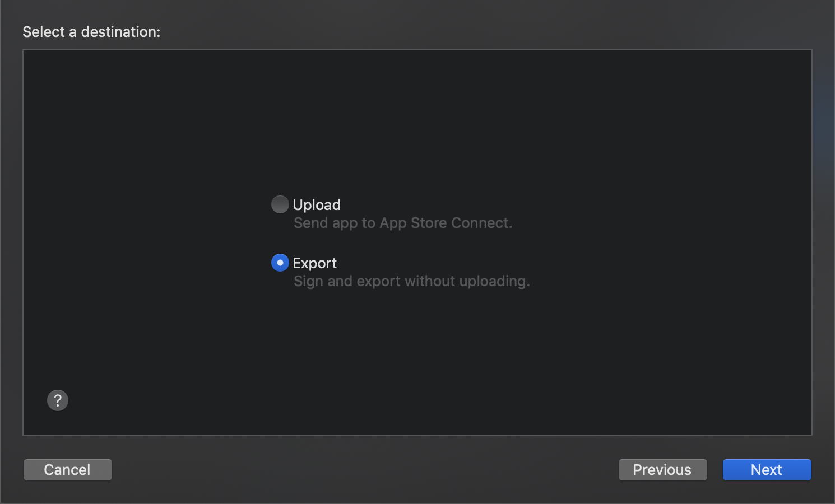Screen dimensions: 835x504
Task: Keep the sign-and-export destination selected
Action: [280, 263]
